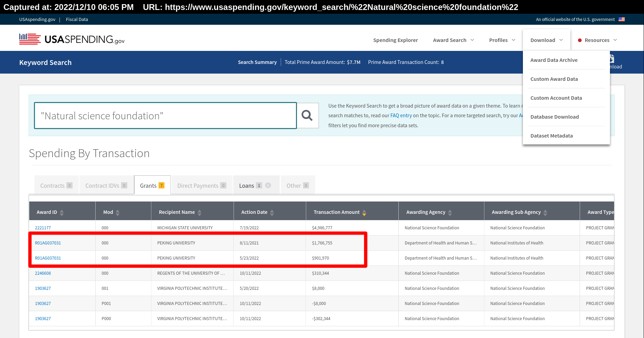Open the FAQ entry link
Viewport: 644px width, 338px height.
401,116
